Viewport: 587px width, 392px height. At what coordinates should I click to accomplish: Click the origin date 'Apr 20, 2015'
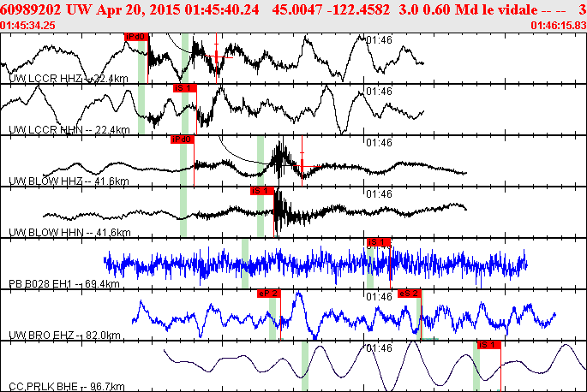point(139,9)
